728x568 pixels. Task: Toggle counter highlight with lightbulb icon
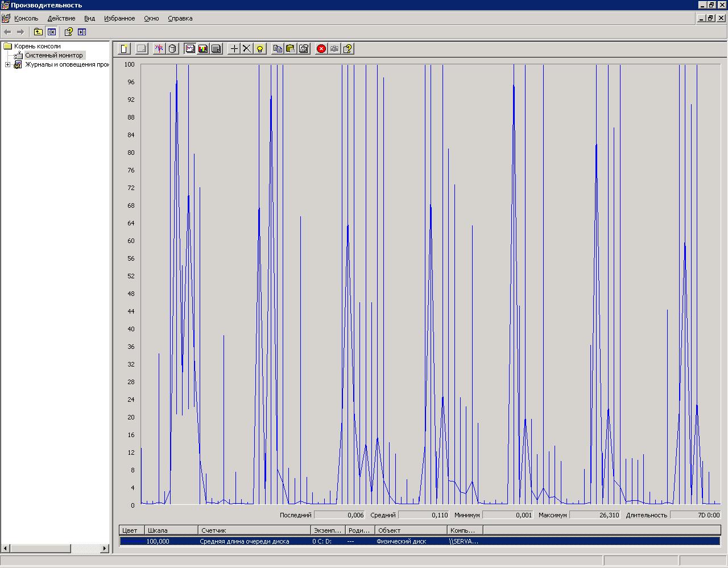coord(260,49)
